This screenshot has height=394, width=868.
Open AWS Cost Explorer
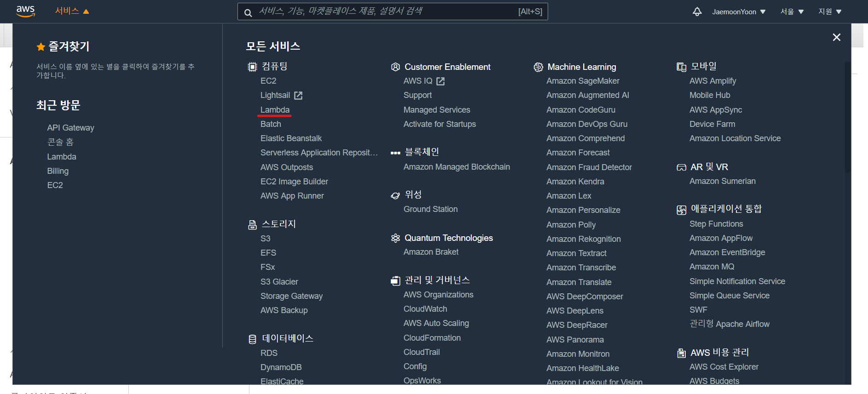(724, 367)
